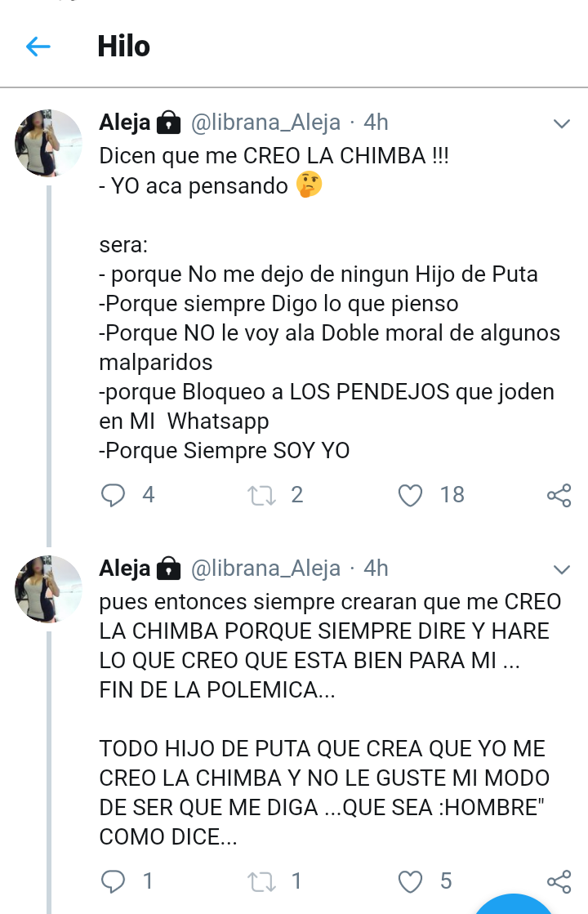This screenshot has width=588, height=914.
Task: Open @librana_Aleja handle on first tweet
Action: [x=265, y=123]
